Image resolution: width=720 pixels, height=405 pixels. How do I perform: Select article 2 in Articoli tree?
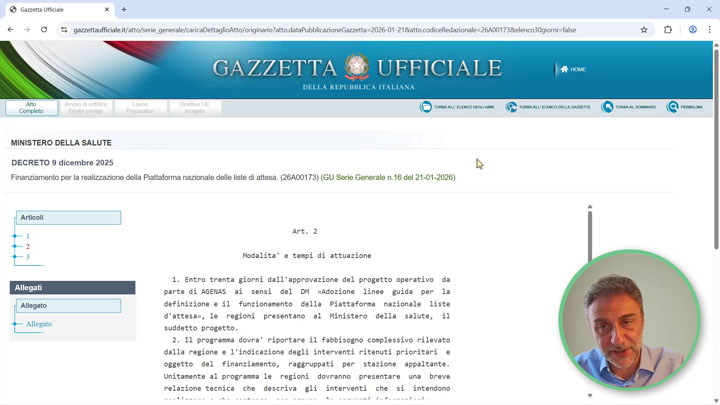click(x=28, y=247)
